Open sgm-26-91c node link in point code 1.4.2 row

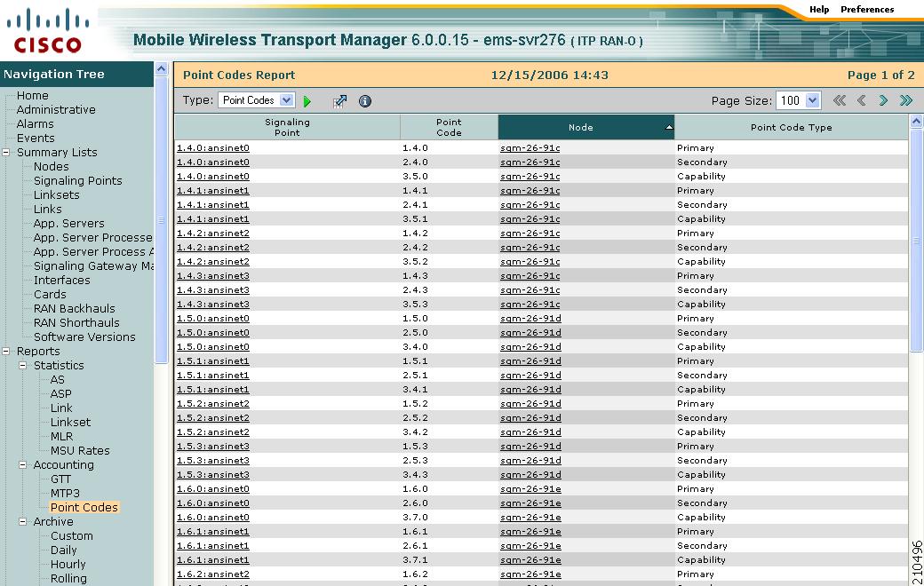530,234
